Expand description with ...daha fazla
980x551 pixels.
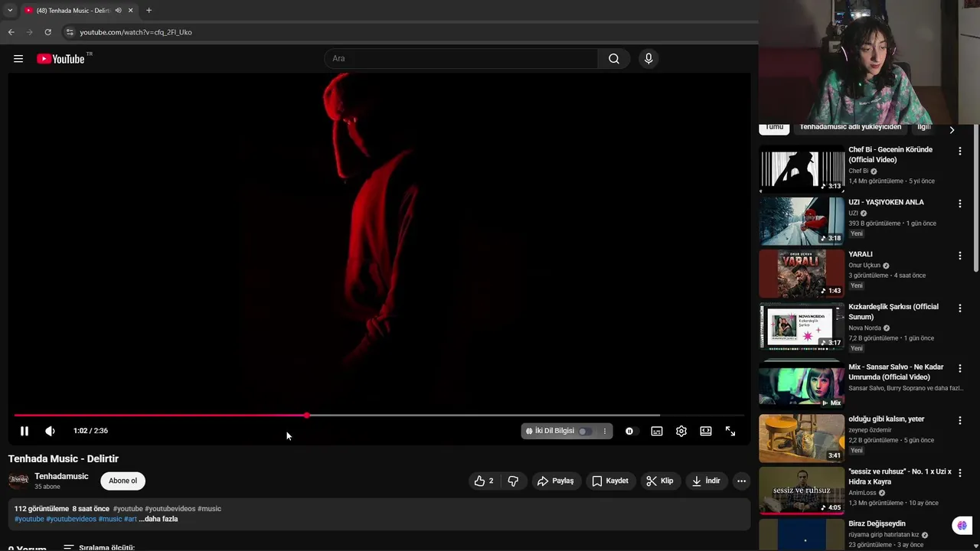158,519
